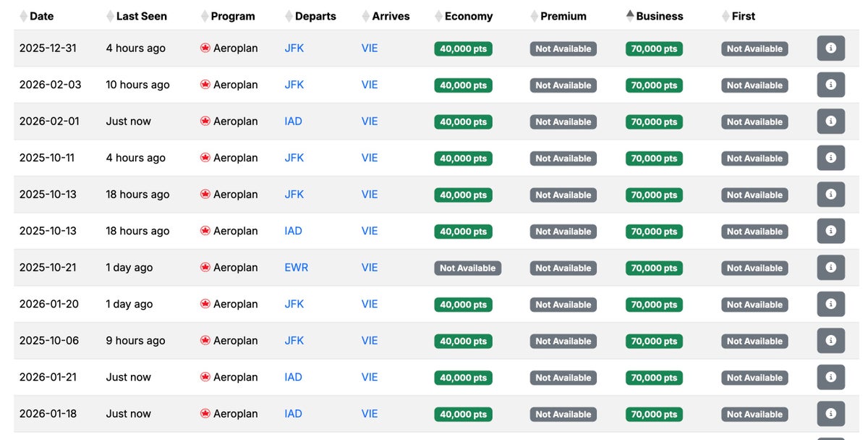The height and width of the screenshot is (440, 868).
Task: Show details for 2026-02-01 IAD flight
Action: [x=830, y=122]
